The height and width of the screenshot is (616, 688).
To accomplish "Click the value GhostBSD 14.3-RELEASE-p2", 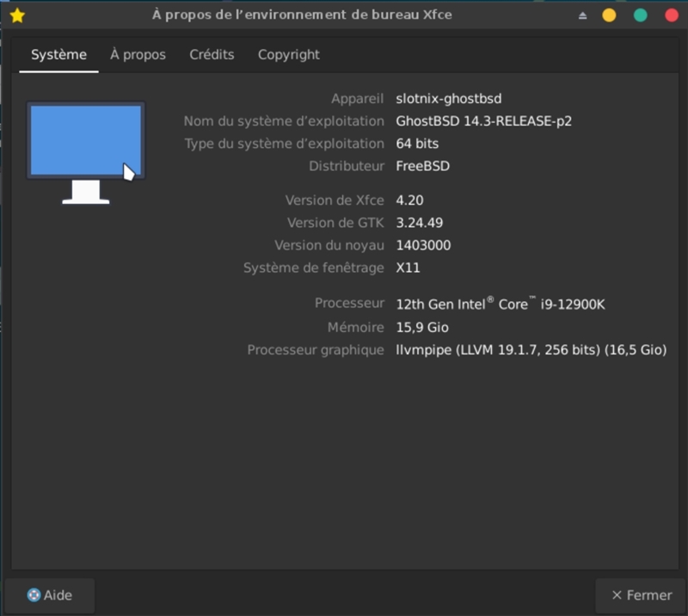I will (483, 120).
